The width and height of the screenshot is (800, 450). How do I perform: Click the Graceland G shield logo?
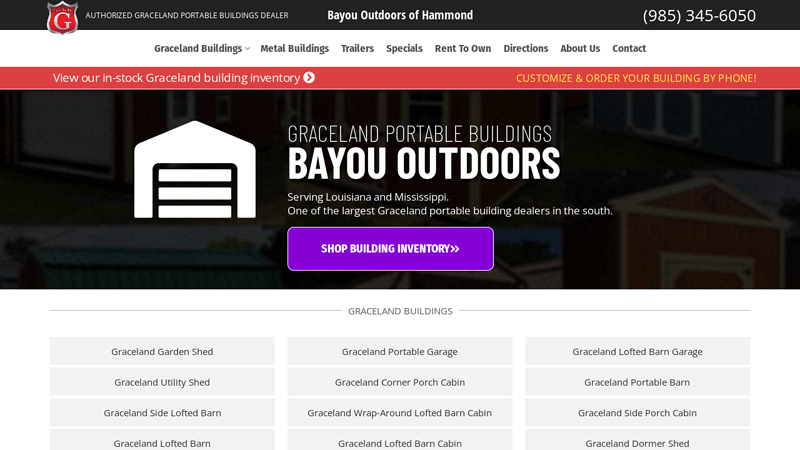[x=62, y=18]
